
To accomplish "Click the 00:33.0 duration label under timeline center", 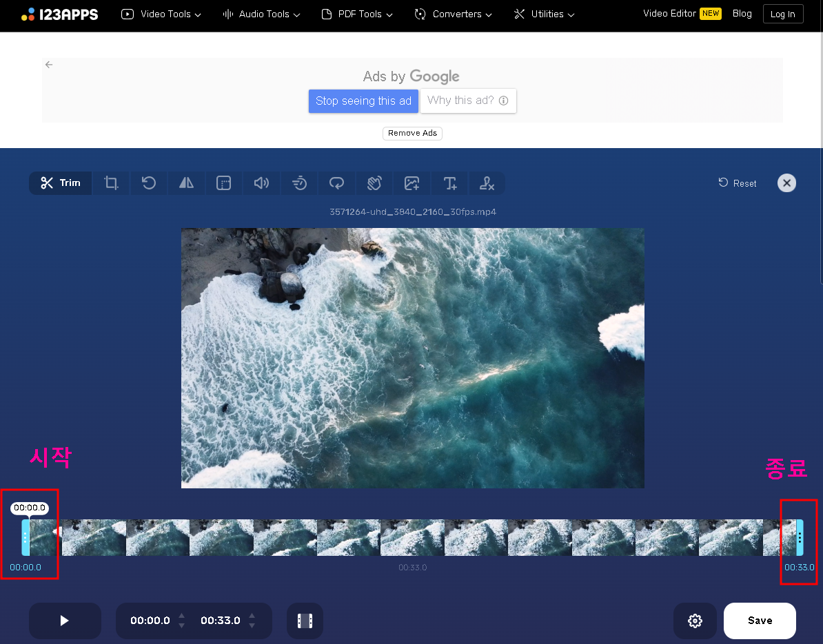I will (x=413, y=568).
